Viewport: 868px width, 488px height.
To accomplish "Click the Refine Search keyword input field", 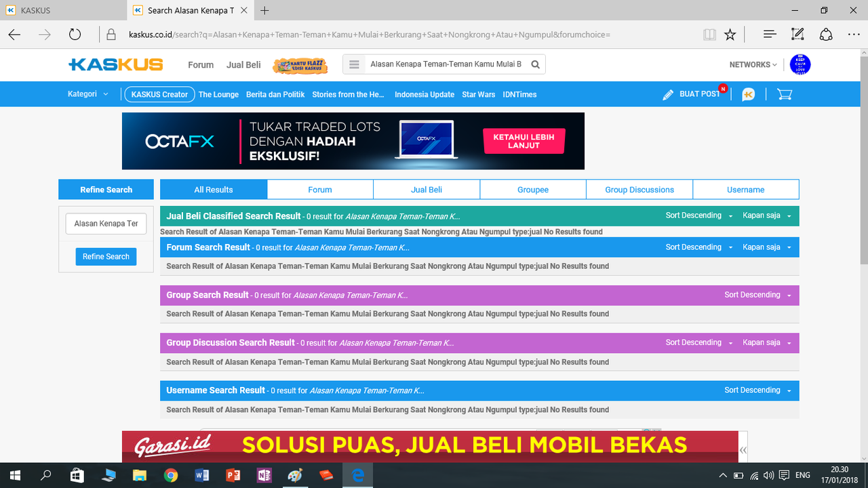I will [106, 224].
